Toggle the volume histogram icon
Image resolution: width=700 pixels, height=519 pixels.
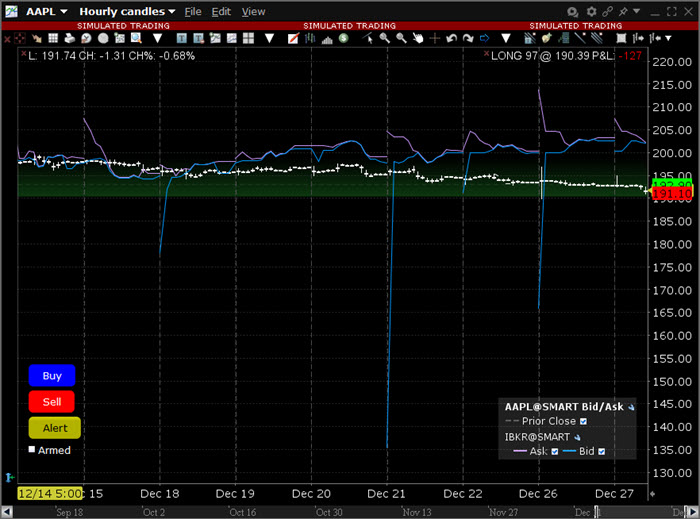pyautogui.click(x=327, y=39)
